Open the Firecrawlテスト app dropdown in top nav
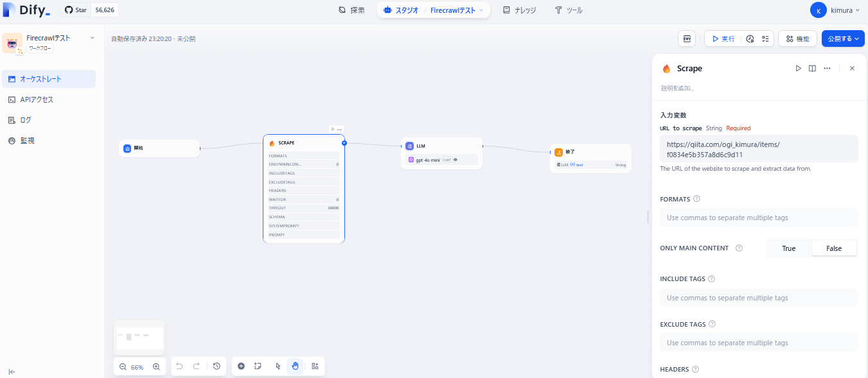 point(457,10)
